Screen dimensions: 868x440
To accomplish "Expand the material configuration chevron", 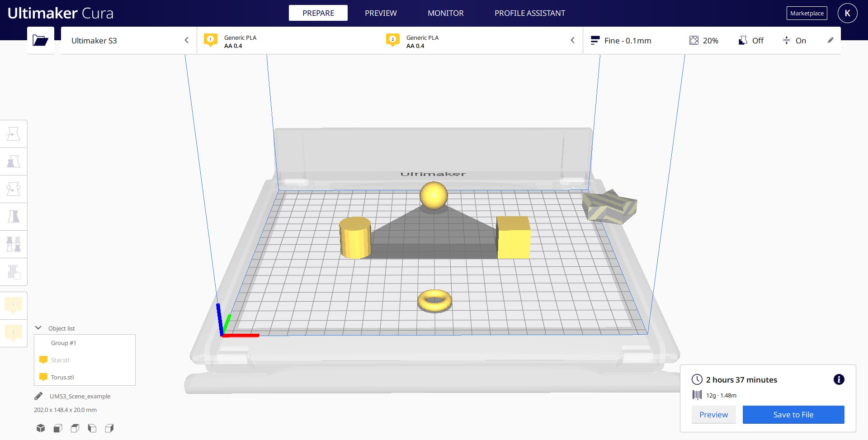I will coord(572,40).
